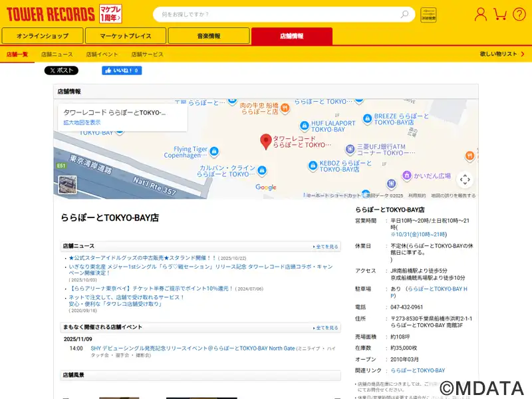The image size is (532, 399).
Task: Click the 約35,000枚 stock value
Action: click(x=404, y=348)
